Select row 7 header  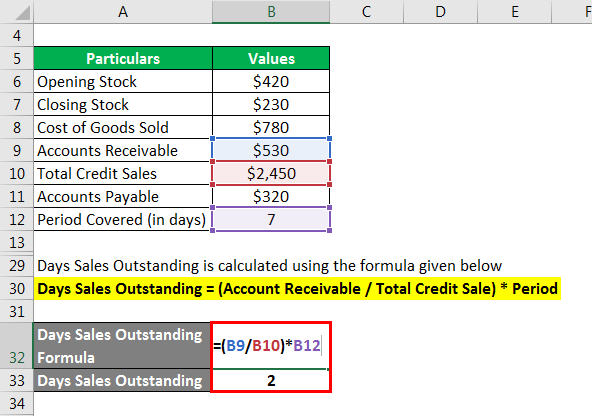click(17, 105)
